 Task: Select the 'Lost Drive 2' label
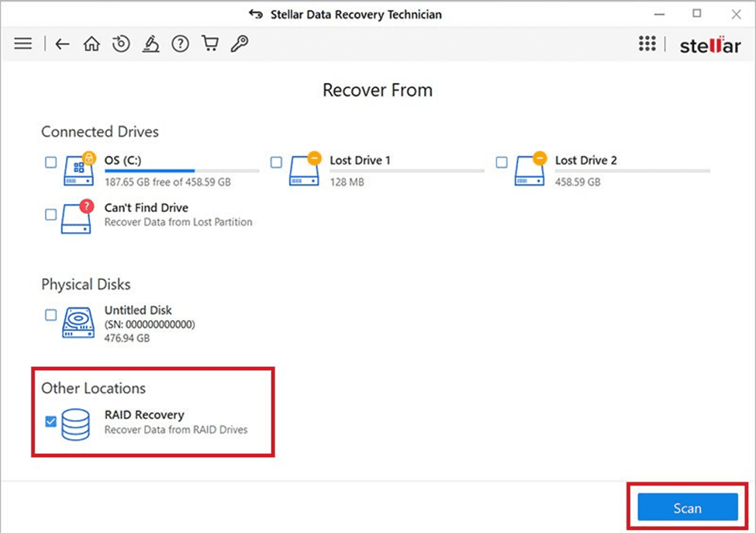(x=586, y=160)
